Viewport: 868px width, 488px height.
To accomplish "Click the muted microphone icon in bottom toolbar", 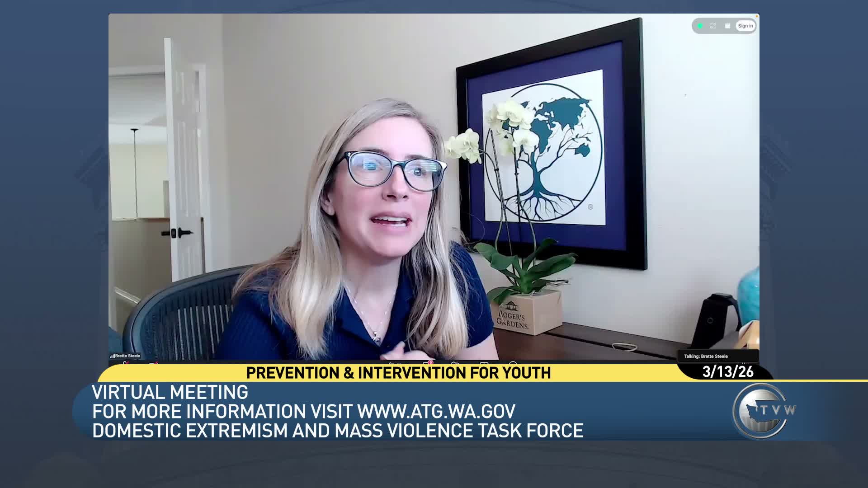I will [x=125, y=362].
